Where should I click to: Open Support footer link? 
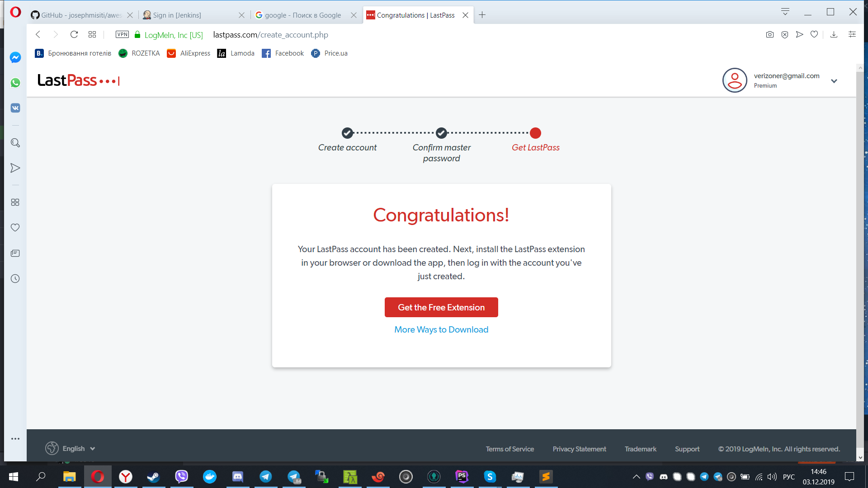tap(687, 449)
